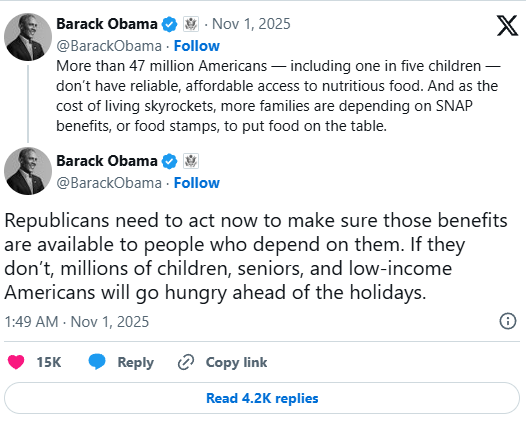
Task: Click @BarackObama handle in top tweet
Action: pos(109,46)
